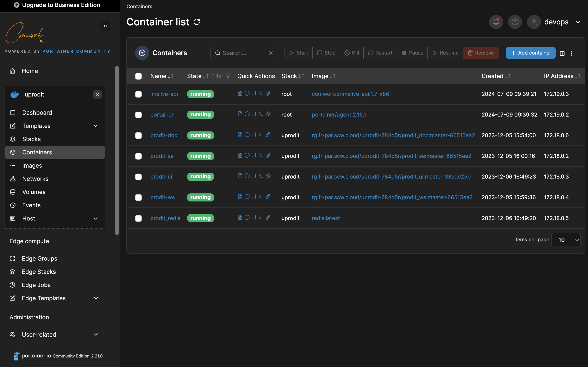This screenshot has width=588, height=367.
Task: Click the Stop button
Action: [x=326, y=53]
